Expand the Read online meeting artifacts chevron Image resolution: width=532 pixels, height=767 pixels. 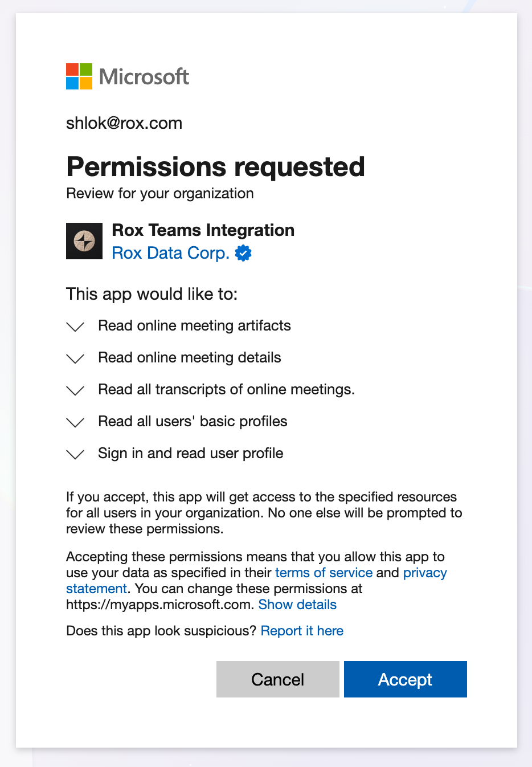[75, 327]
